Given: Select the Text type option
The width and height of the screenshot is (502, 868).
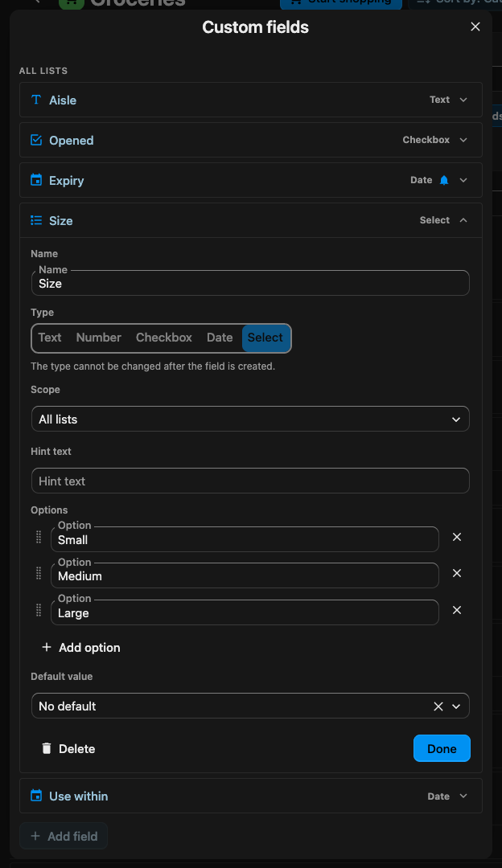Looking at the screenshot, I should [50, 338].
